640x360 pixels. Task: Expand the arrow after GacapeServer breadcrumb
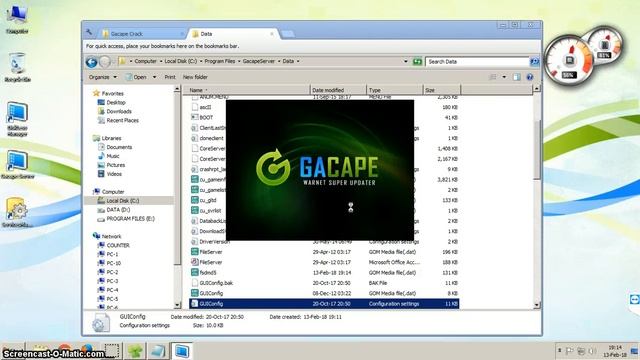pyautogui.click(x=279, y=61)
